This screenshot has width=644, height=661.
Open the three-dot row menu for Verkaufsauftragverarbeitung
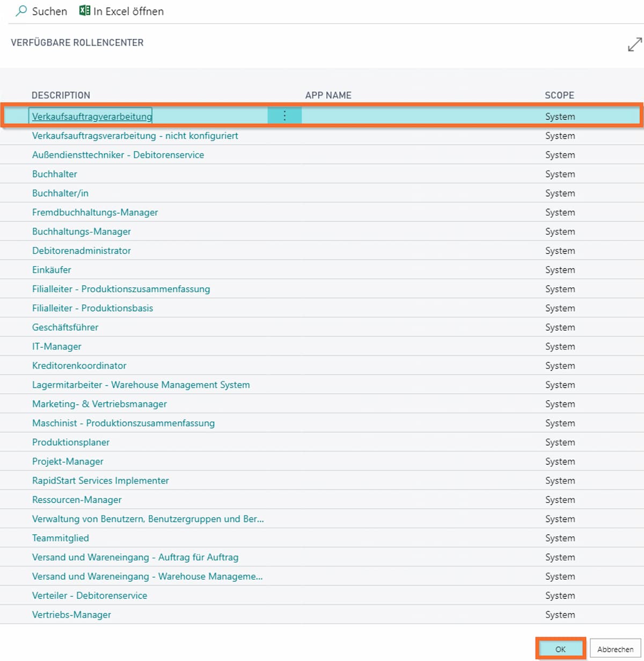pos(284,115)
